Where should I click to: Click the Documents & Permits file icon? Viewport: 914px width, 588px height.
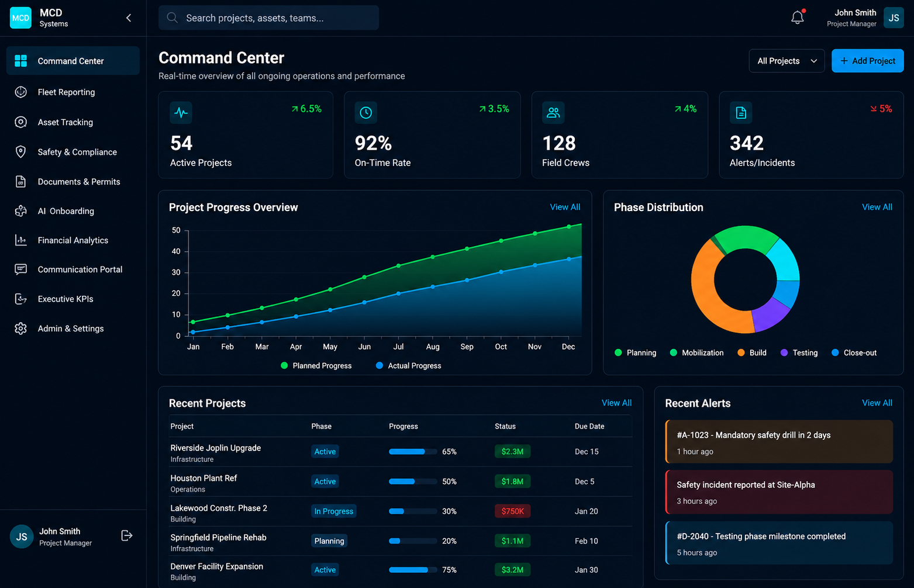21,182
